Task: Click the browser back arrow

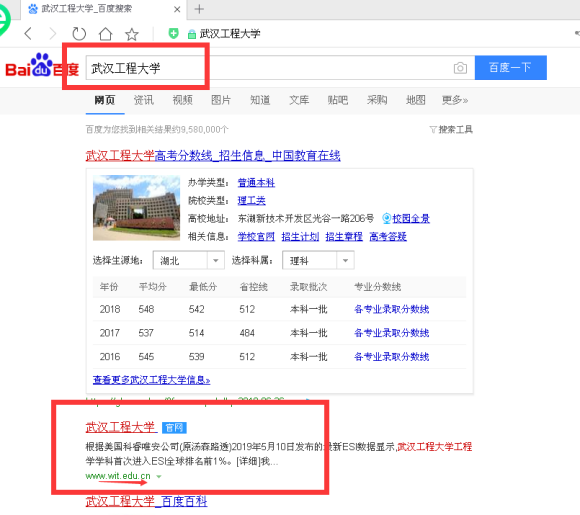Action: click(28, 34)
